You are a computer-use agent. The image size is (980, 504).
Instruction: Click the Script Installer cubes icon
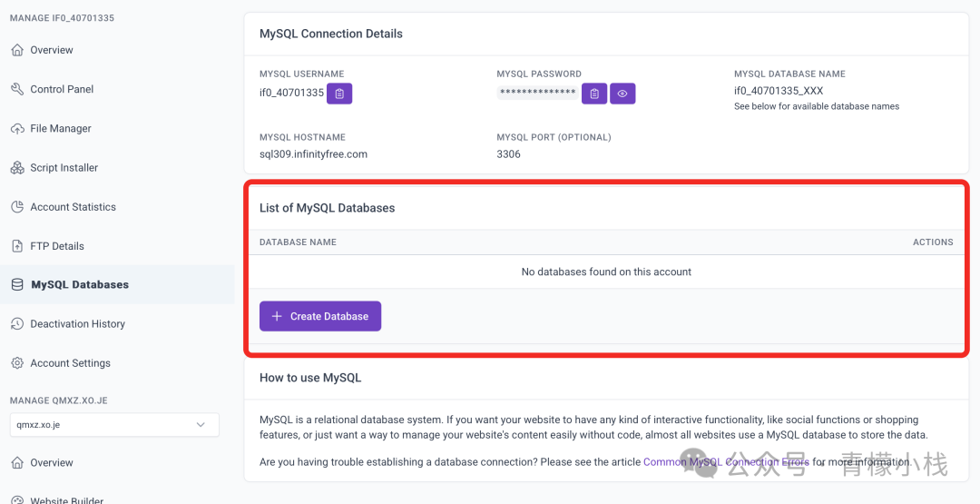coord(17,168)
